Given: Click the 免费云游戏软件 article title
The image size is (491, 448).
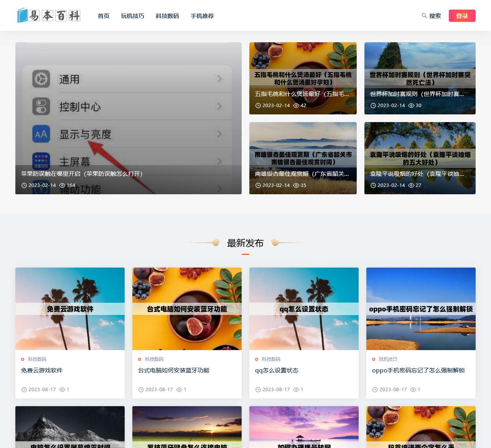Looking at the screenshot, I should point(42,370).
